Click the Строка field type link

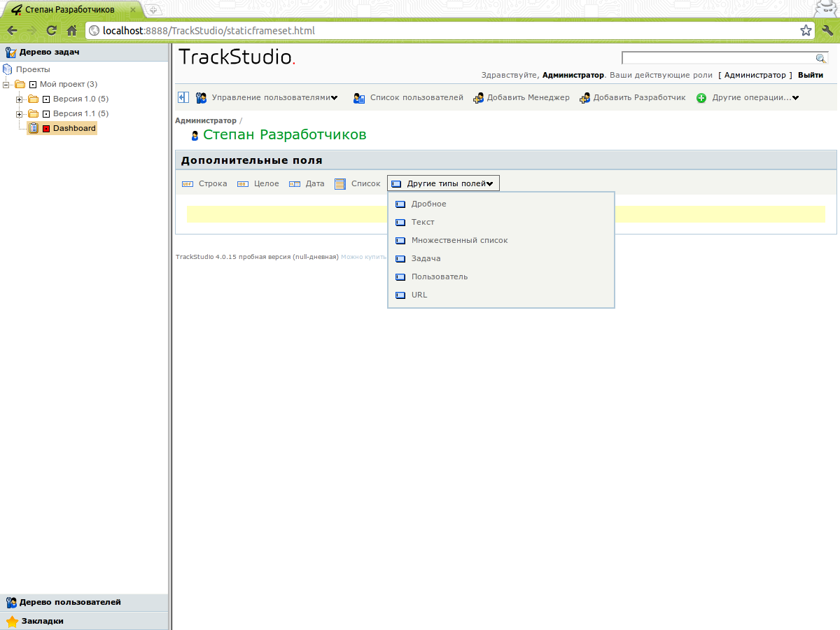pyautogui.click(x=213, y=184)
